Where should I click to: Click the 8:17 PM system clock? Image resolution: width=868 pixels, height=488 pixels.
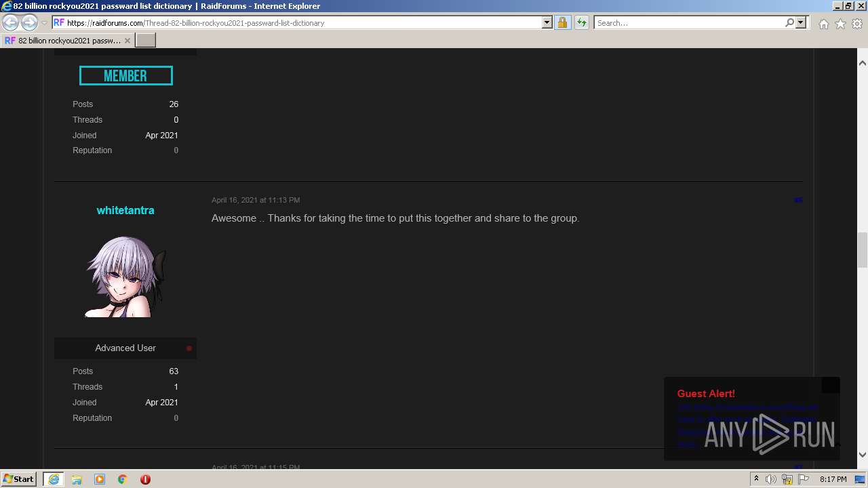click(x=833, y=479)
